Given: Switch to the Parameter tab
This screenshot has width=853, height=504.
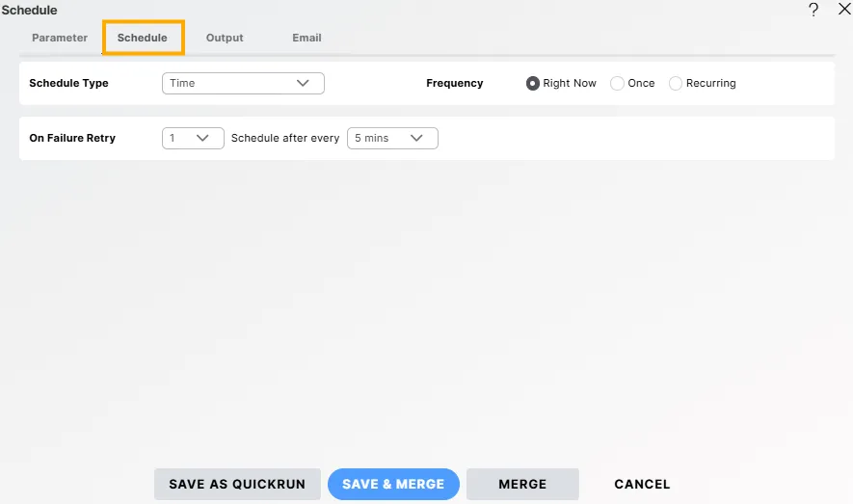Looking at the screenshot, I should click(x=60, y=38).
